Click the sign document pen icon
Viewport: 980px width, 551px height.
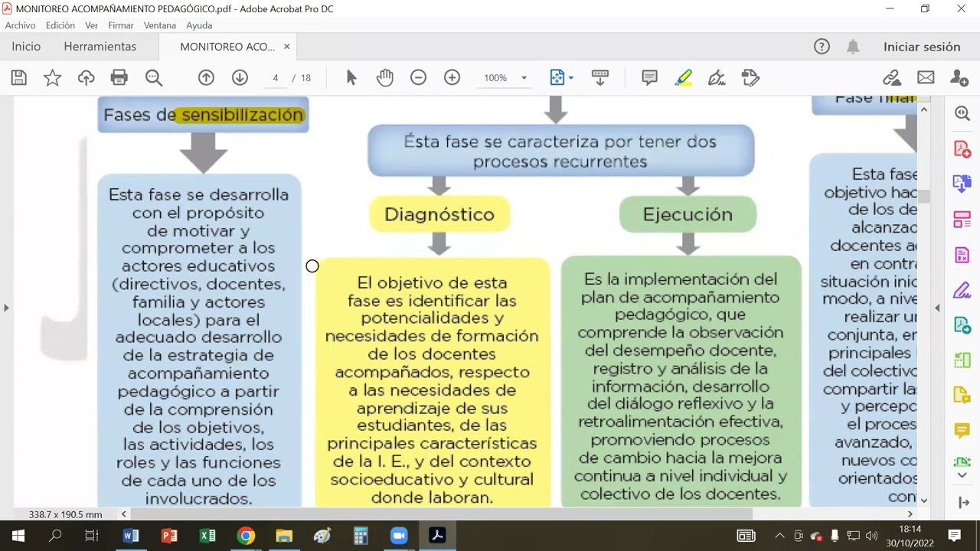[717, 77]
